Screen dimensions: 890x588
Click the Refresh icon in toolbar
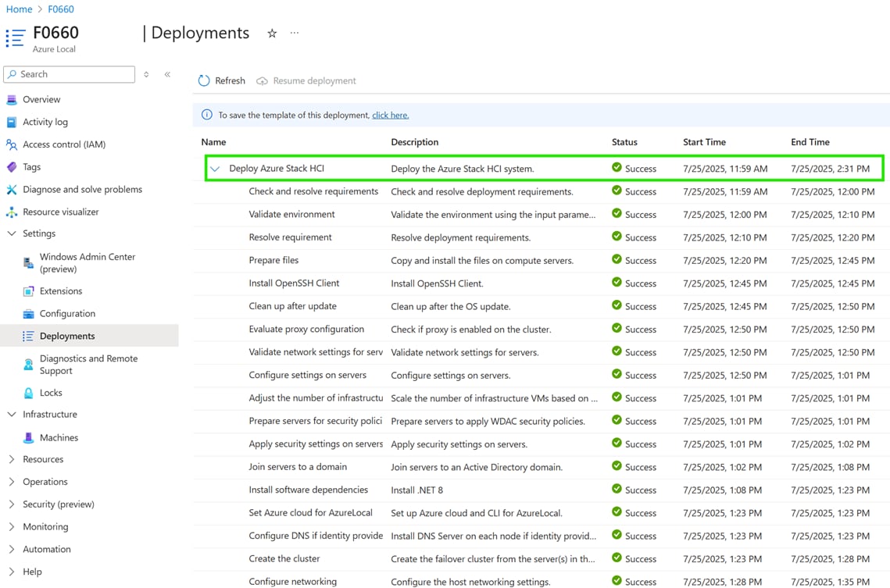point(204,80)
